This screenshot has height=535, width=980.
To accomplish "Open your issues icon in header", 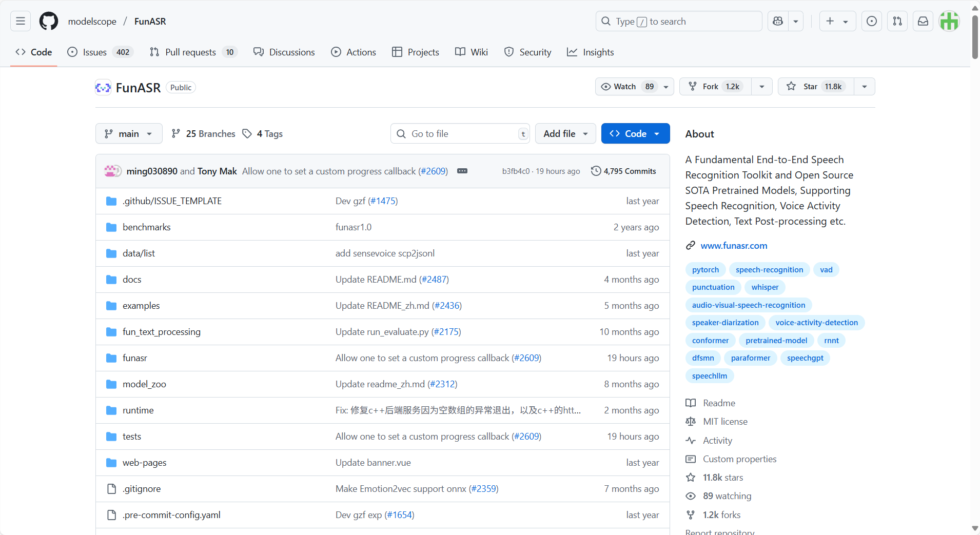I will (x=872, y=21).
